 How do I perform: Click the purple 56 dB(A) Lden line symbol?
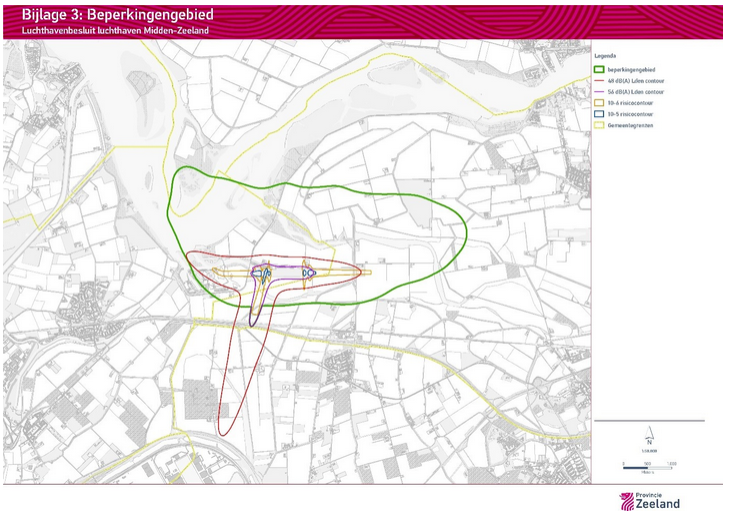[599, 92]
